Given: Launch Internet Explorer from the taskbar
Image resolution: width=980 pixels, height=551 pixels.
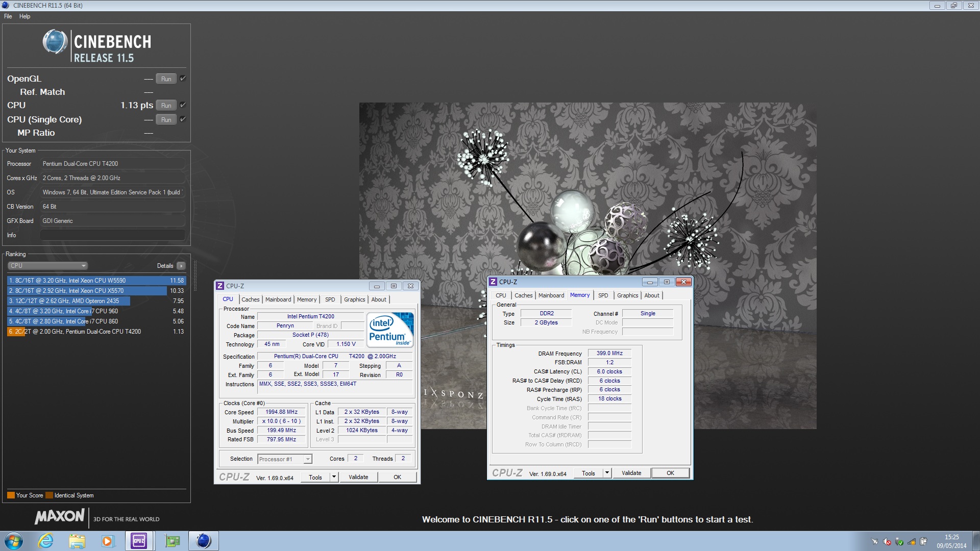Looking at the screenshot, I should click(x=46, y=541).
